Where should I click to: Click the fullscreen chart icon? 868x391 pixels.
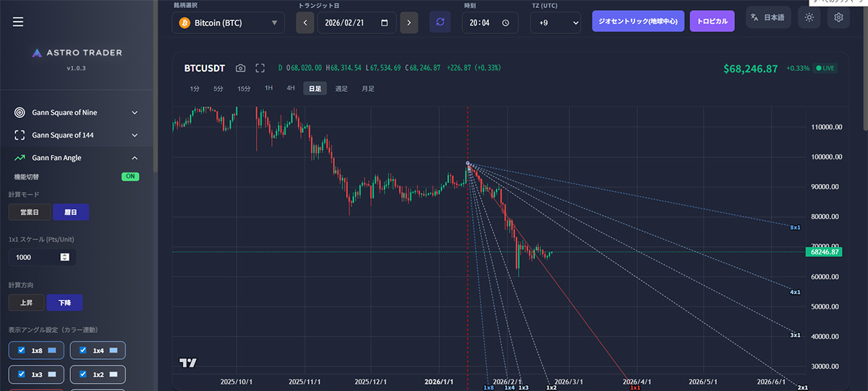click(x=260, y=68)
